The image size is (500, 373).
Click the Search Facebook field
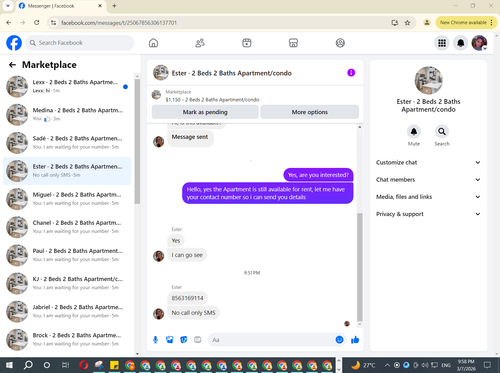coord(80,43)
